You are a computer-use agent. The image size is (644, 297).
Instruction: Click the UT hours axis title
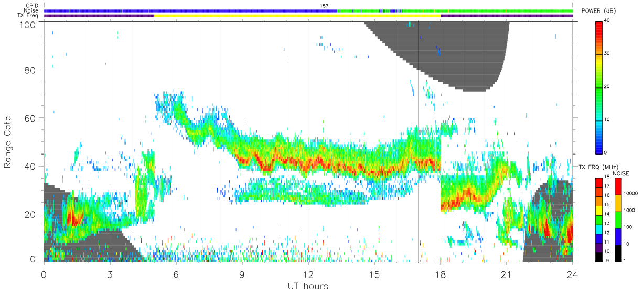click(308, 286)
